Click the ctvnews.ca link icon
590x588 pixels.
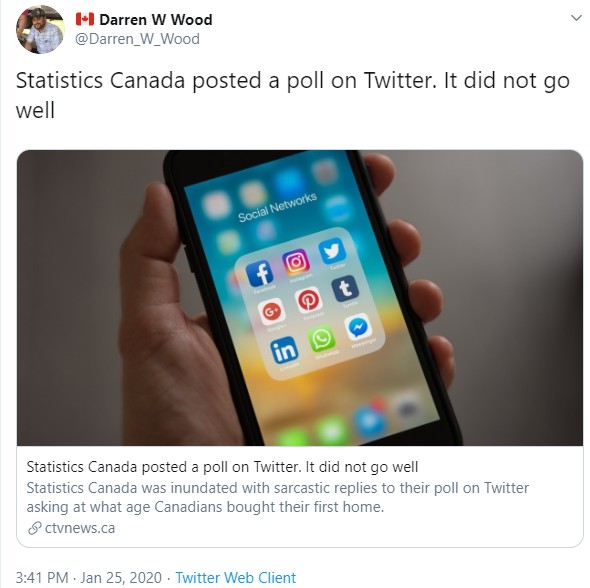pos(34,528)
